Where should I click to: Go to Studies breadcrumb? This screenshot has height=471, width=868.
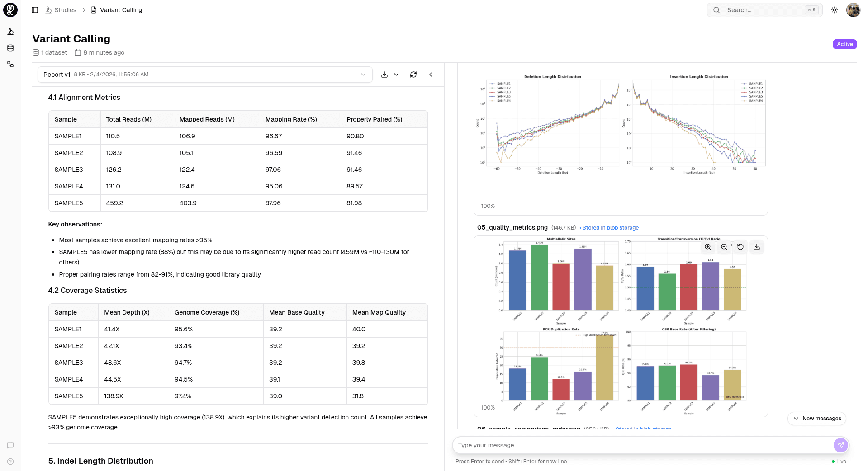click(65, 10)
